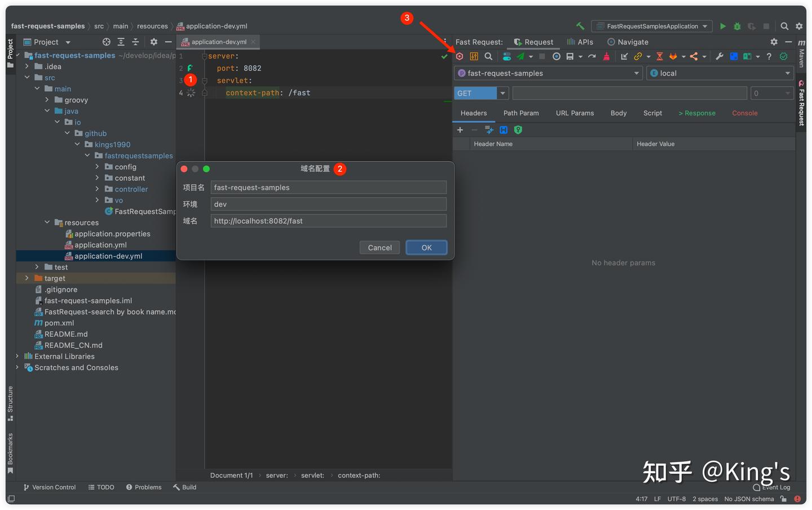The height and width of the screenshot is (510, 812).
Task: Switch to the URL Params tab
Action: (x=575, y=113)
